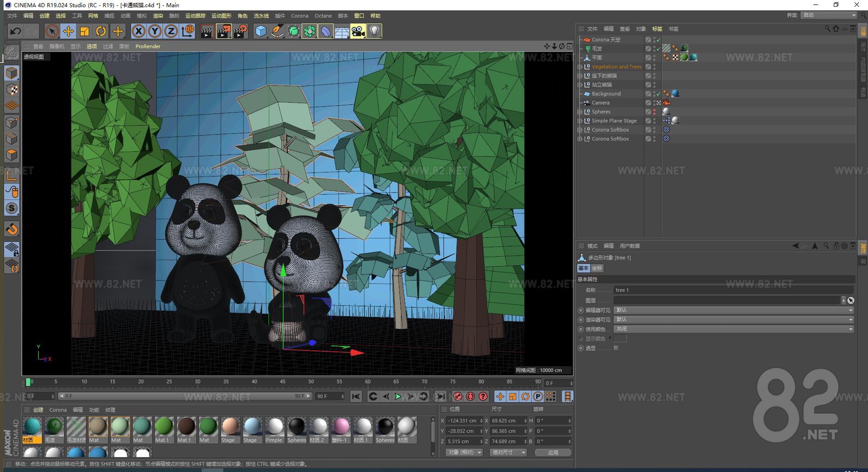Select the Spline Pen tool icon

pyautogui.click(x=276, y=31)
